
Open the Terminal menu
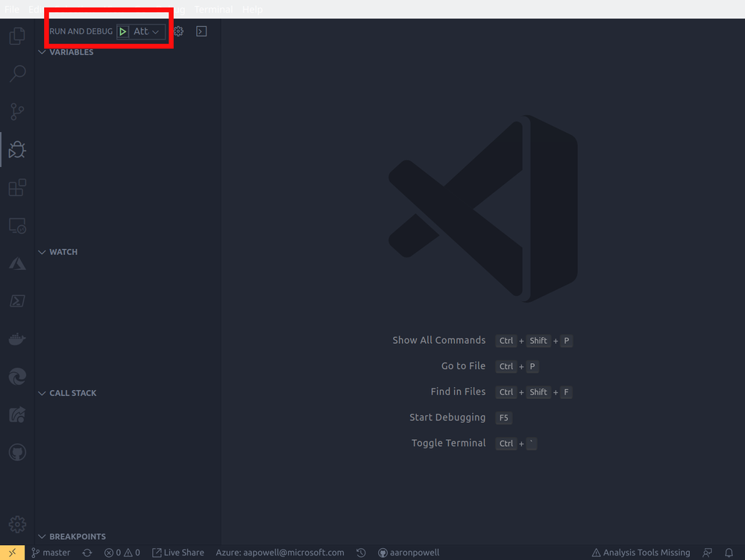tap(213, 10)
